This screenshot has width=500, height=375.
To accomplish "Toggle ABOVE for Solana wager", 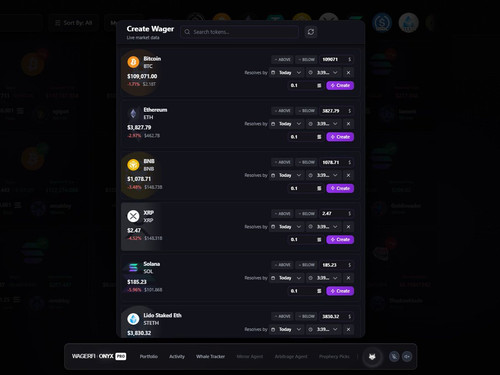I will click(x=283, y=265).
